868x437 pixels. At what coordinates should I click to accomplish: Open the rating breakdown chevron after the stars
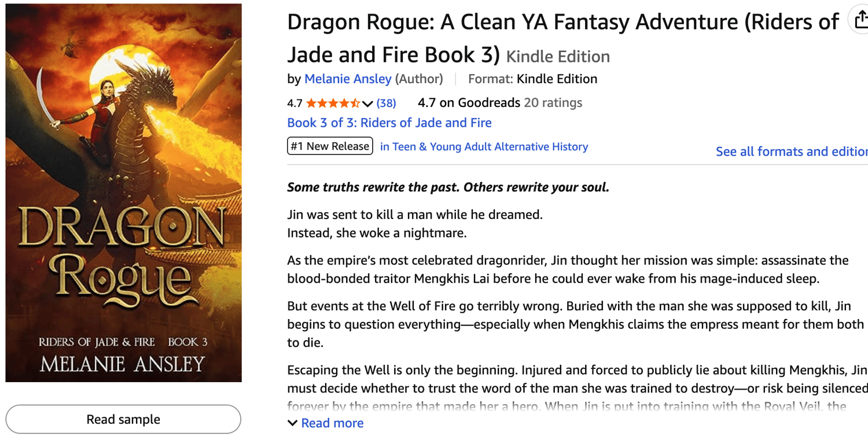click(367, 104)
